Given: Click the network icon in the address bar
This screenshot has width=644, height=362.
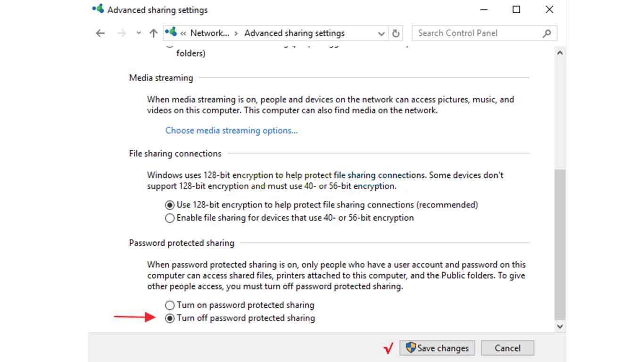Looking at the screenshot, I should 171,33.
